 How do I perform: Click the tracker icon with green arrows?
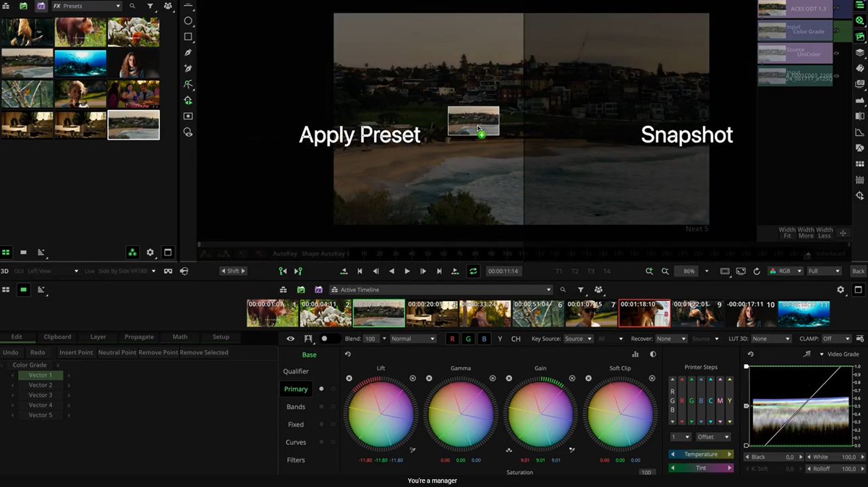point(188,100)
